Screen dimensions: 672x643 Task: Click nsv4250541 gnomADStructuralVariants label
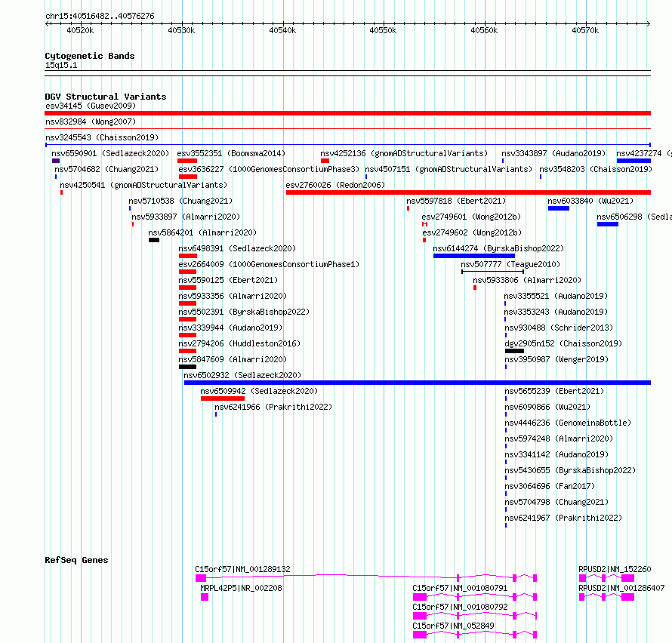click(x=143, y=185)
